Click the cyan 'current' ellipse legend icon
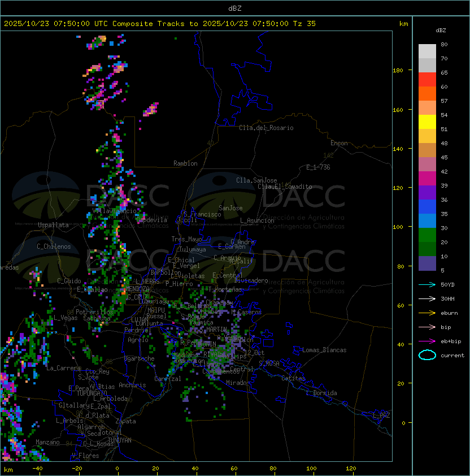This screenshot has width=470, height=476. (x=427, y=355)
